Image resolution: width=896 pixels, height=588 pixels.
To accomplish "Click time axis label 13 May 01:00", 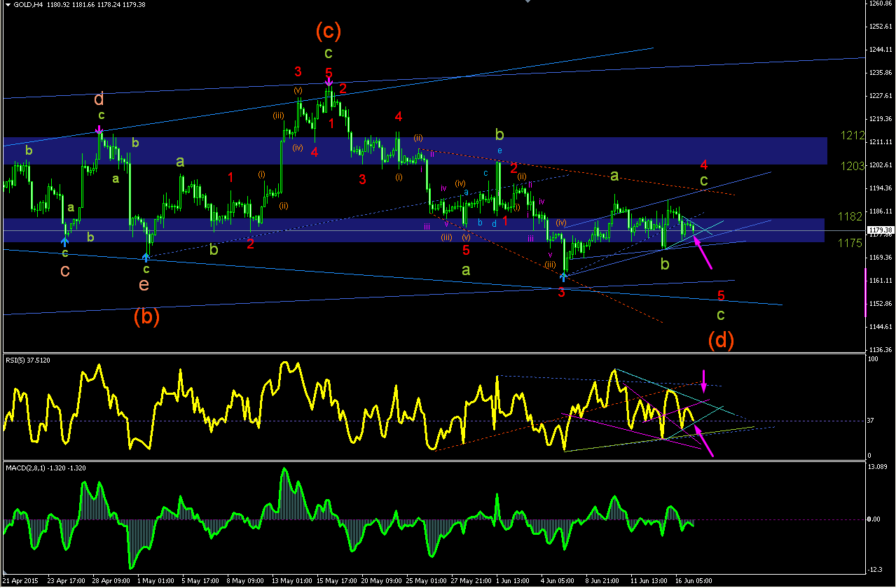I will tap(291, 581).
